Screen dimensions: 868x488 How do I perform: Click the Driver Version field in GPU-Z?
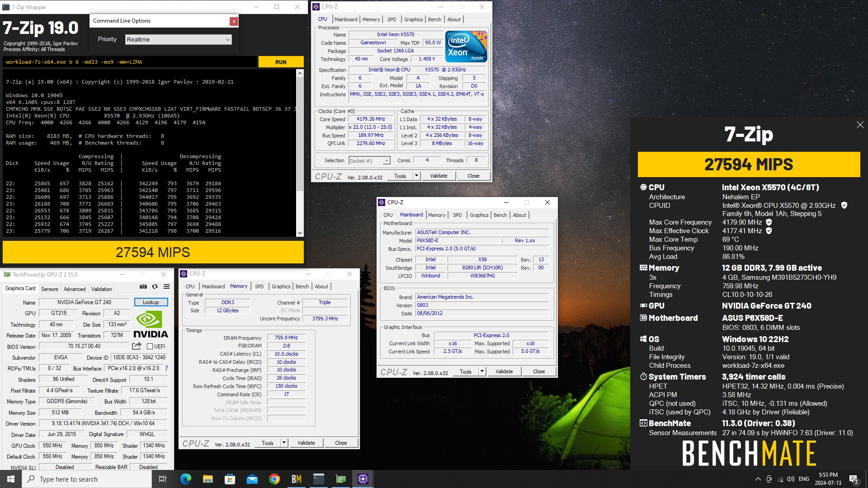103,423
